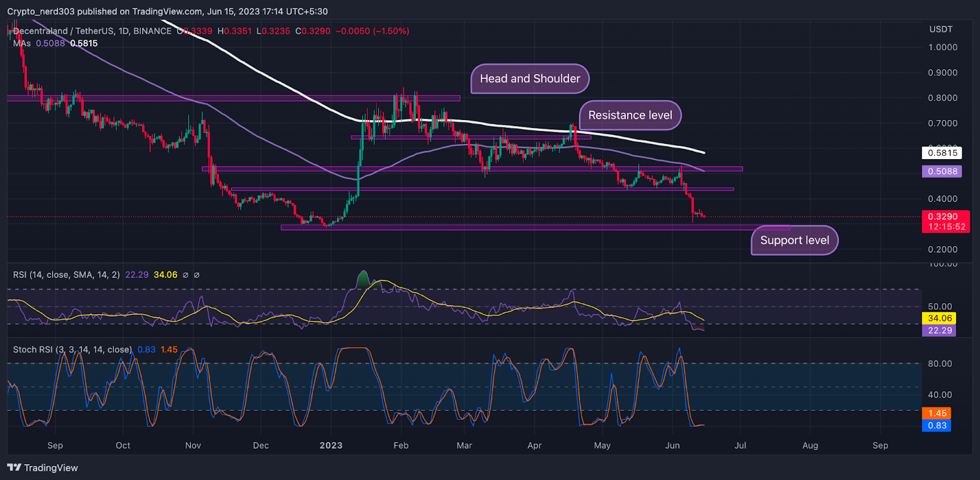Click the yellow 34.06 RSI axis tag
This screenshot has height=480, width=980.
click(x=940, y=318)
